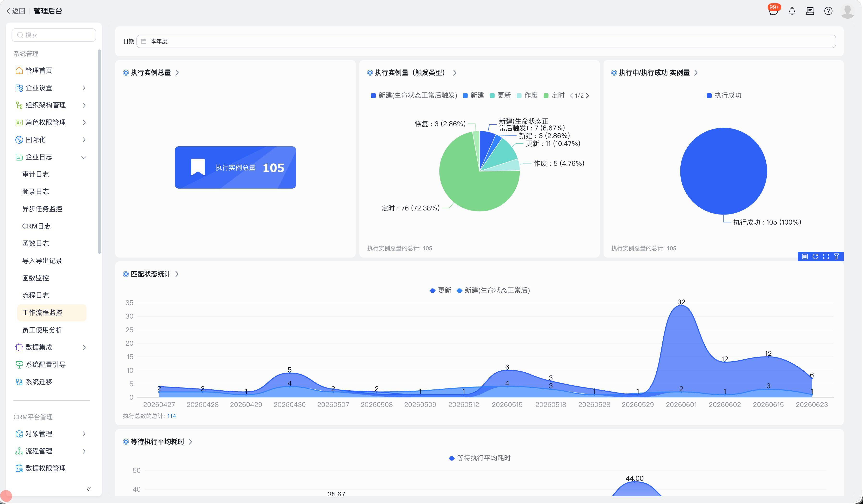
Task: Collapse the sidebar with double-arrow icon
Action: pos(89,489)
